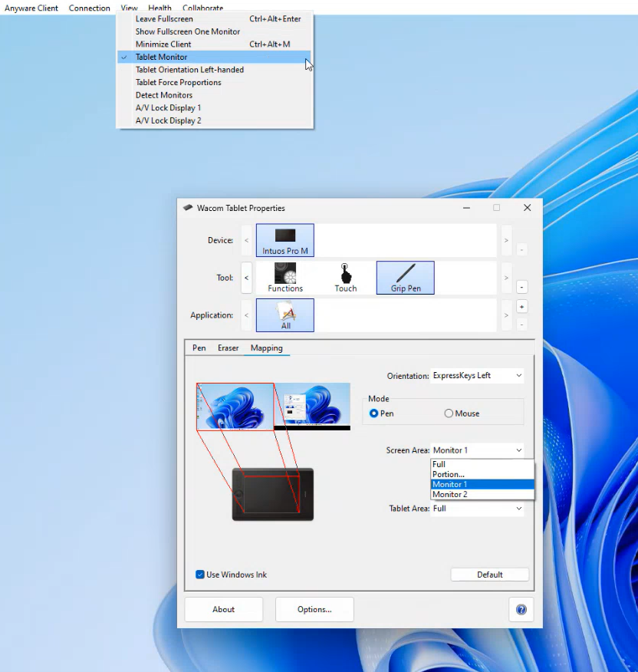Image resolution: width=638 pixels, height=672 pixels.
Task: Choose Tablet Orientation Left-handed
Action: click(214, 70)
